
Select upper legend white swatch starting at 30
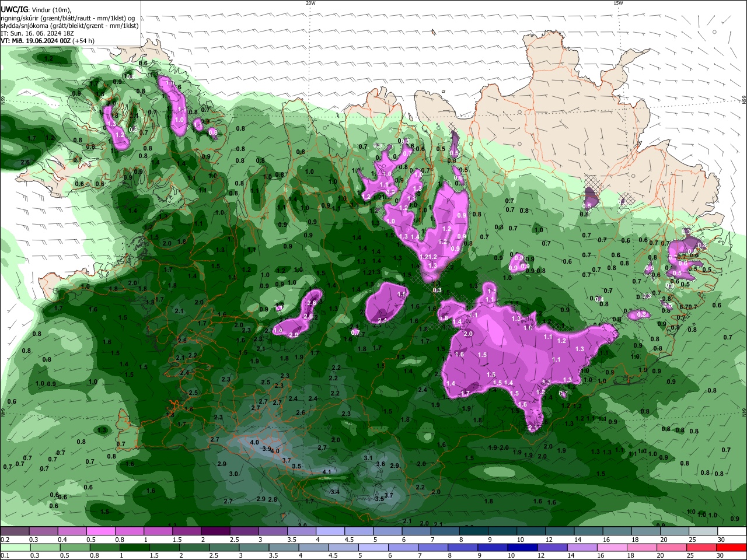pyautogui.click(x=732, y=531)
